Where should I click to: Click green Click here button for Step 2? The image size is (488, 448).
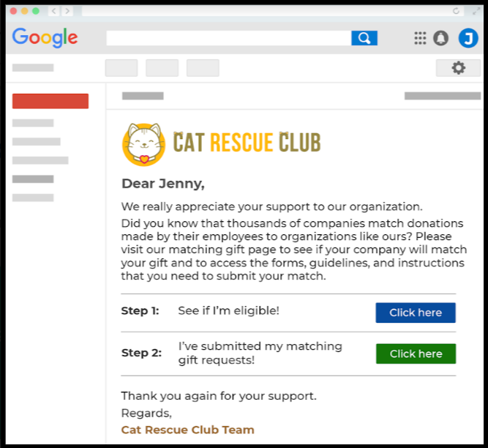416,354
